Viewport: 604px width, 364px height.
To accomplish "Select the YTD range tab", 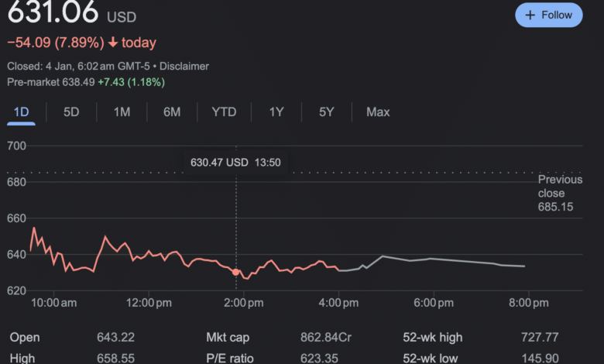I will [x=224, y=112].
